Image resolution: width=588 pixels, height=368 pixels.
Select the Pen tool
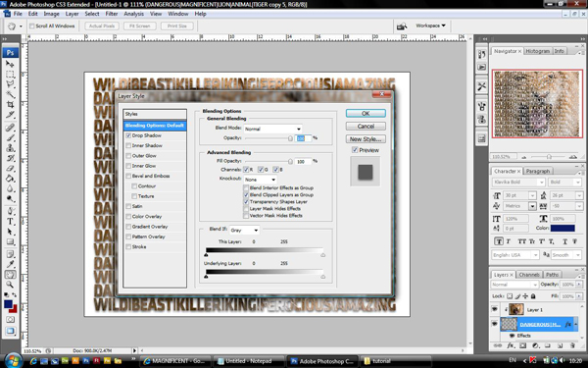tap(10, 211)
